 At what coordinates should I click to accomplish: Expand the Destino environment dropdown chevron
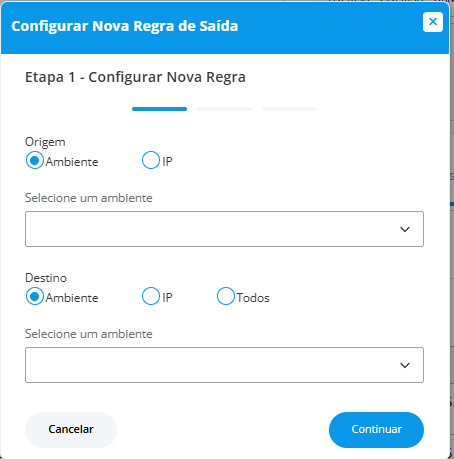(x=405, y=365)
